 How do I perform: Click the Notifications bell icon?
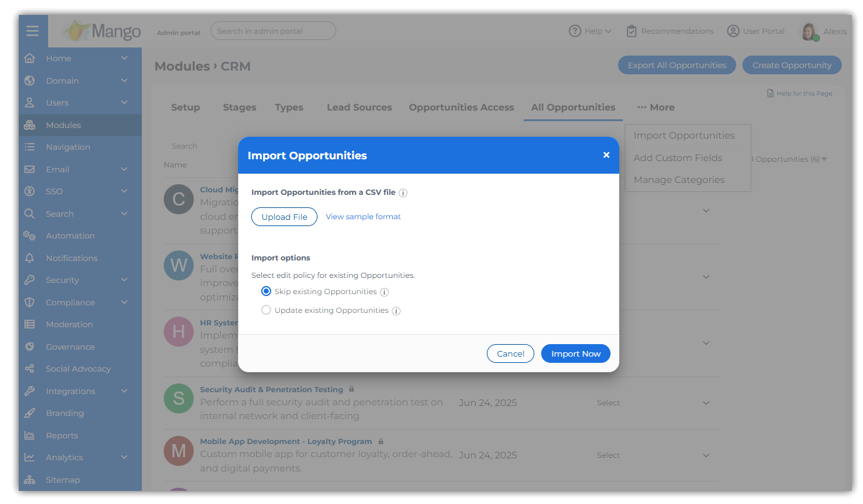click(29, 258)
